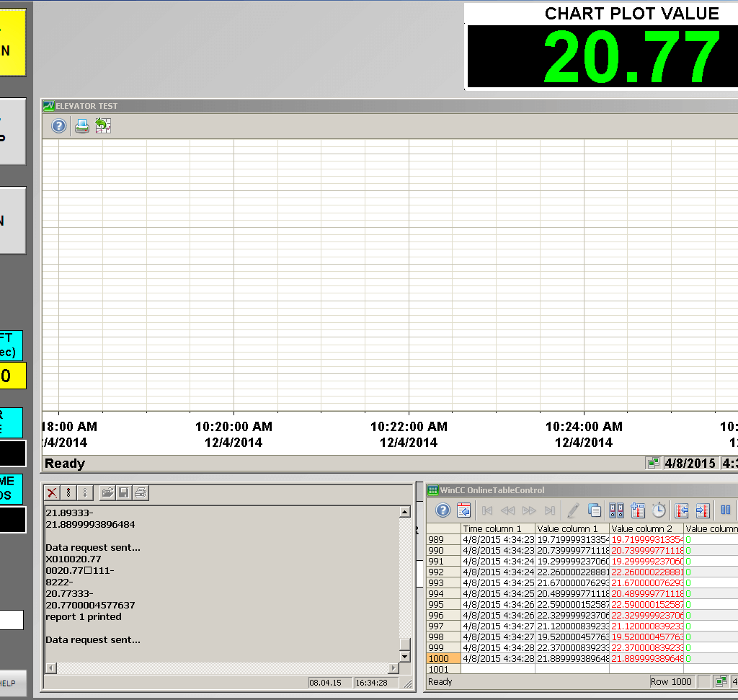Click the Value column 2 header

click(x=646, y=528)
